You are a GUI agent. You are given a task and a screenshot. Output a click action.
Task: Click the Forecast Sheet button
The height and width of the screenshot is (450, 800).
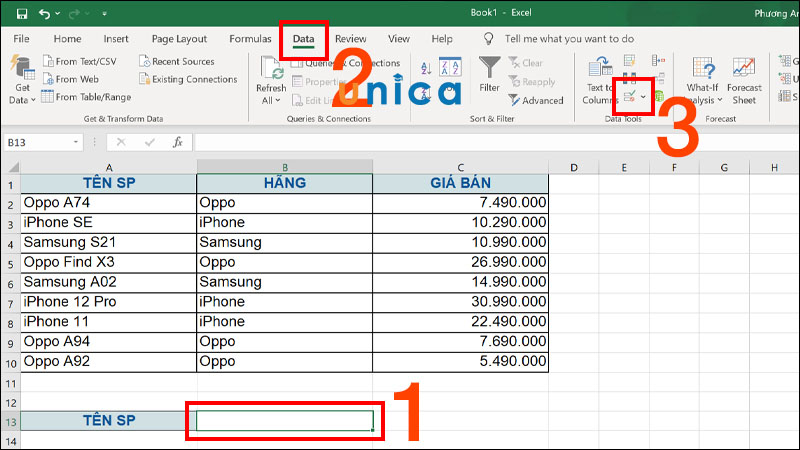tap(744, 81)
